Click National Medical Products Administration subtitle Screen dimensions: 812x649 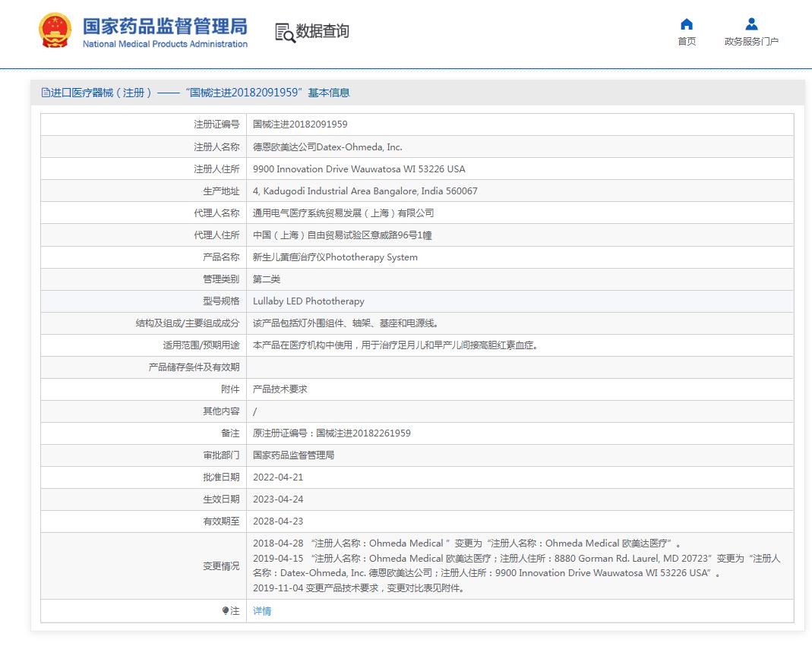pos(165,44)
